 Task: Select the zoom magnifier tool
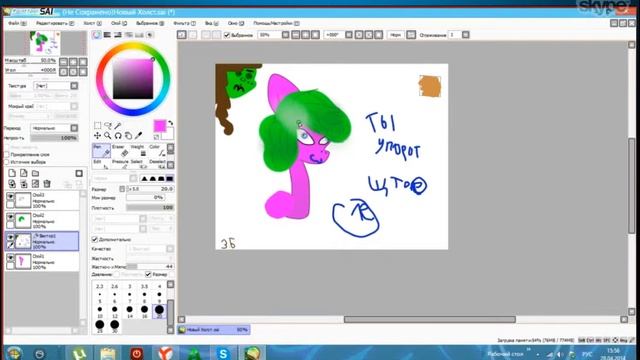[108, 135]
